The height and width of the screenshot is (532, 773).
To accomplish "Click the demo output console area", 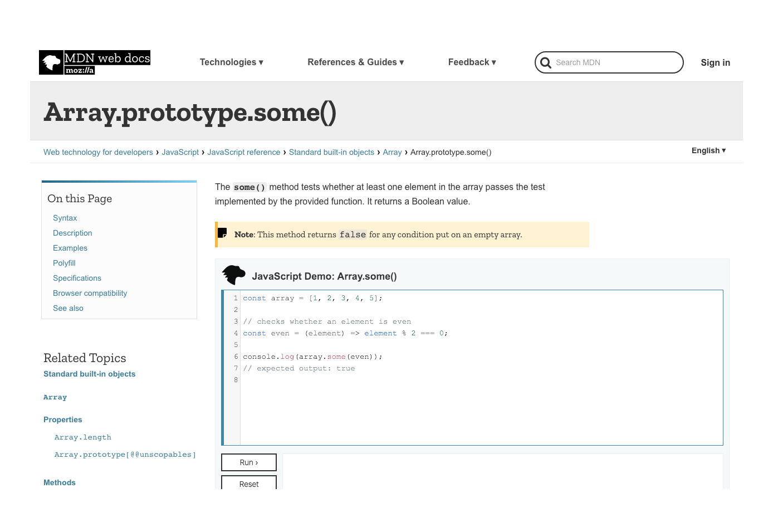I will click(x=503, y=471).
